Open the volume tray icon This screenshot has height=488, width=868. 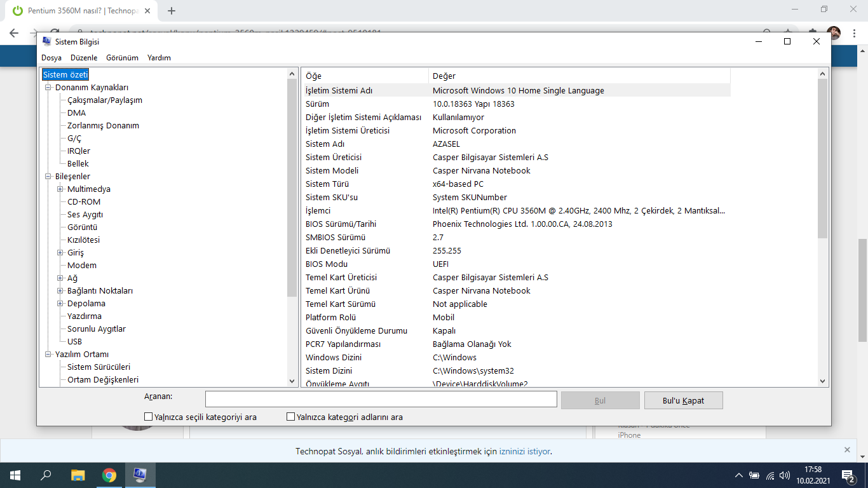[785, 475]
